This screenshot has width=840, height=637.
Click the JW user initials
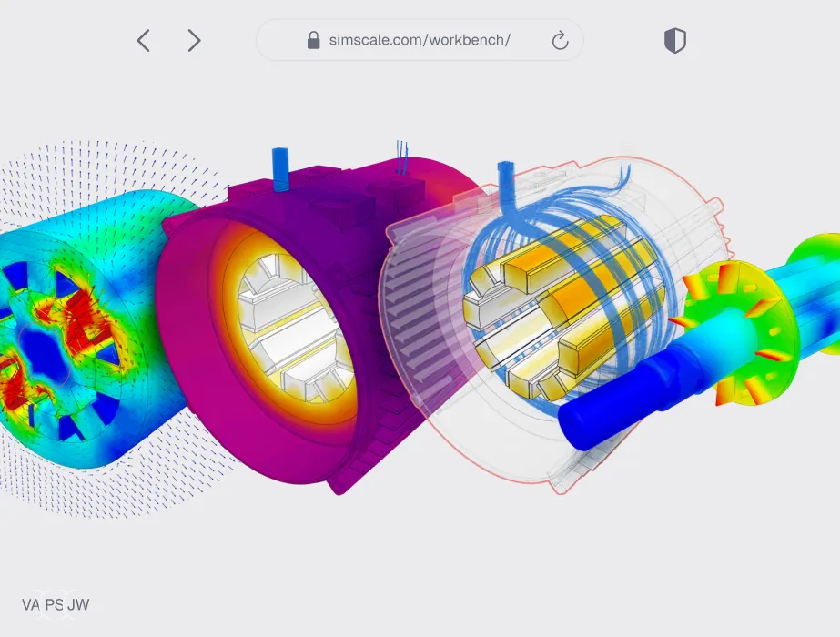click(78, 605)
